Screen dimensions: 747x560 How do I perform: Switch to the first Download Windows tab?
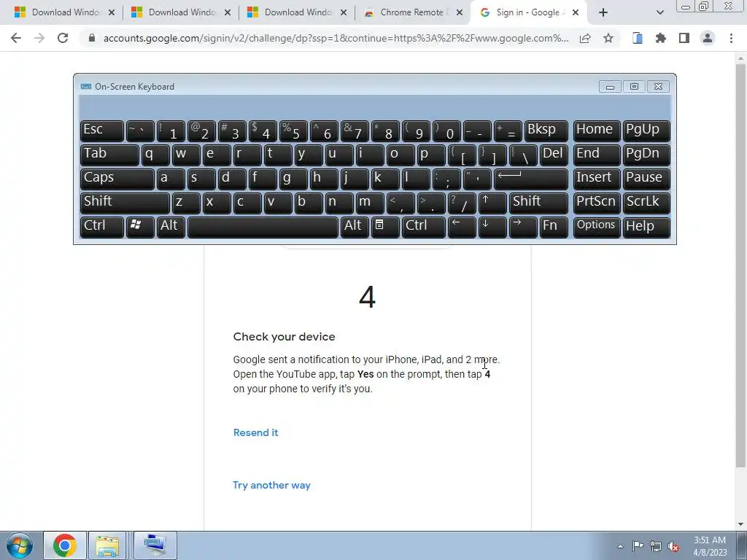click(x=65, y=12)
